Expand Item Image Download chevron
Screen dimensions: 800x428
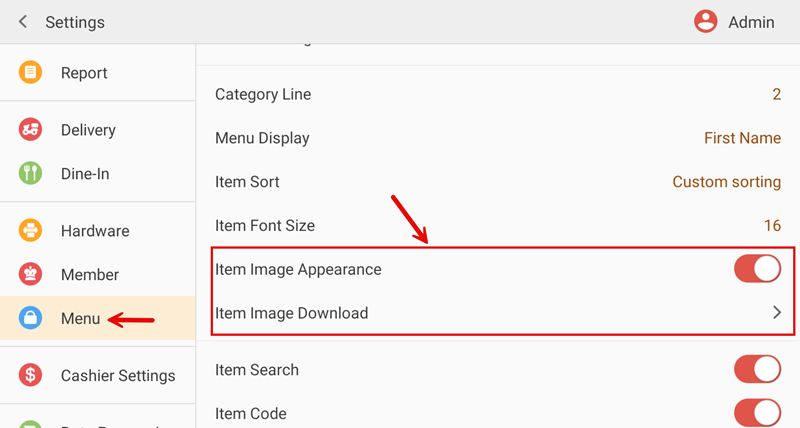tap(776, 313)
